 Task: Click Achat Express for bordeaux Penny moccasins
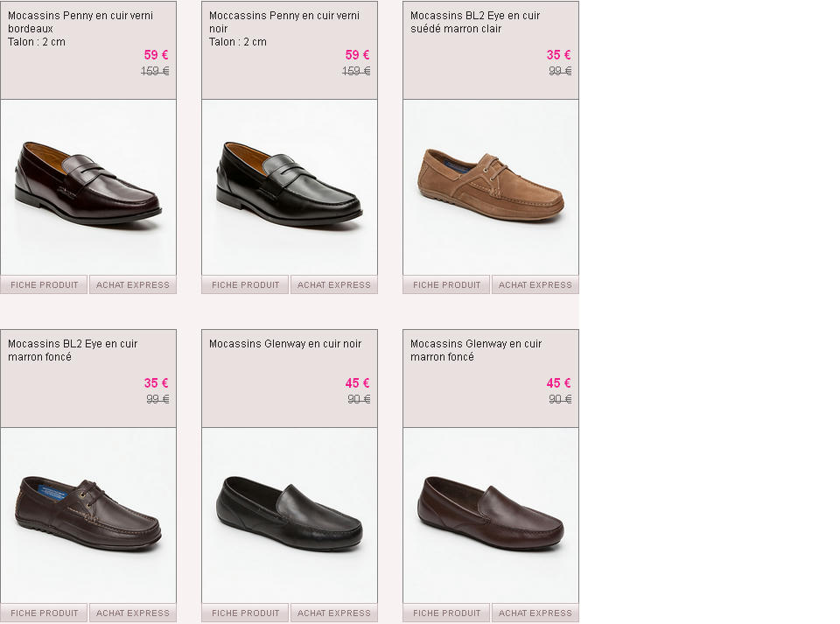click(x=133, y=285)
